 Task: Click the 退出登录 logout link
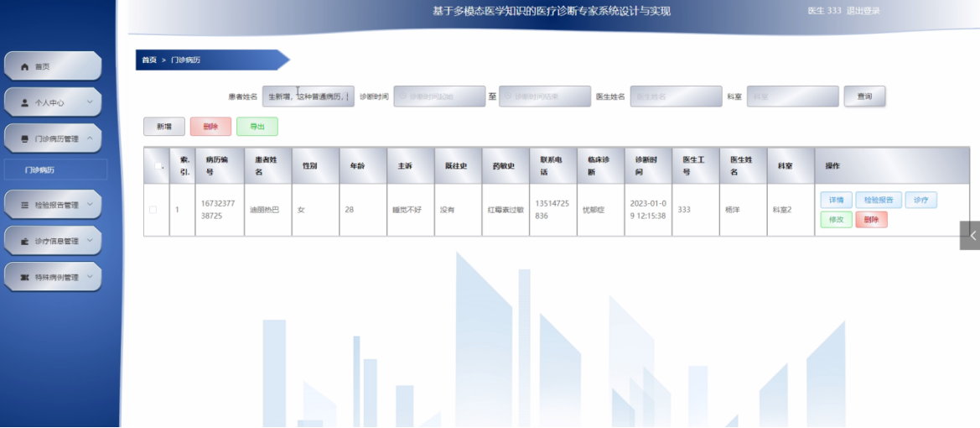(x=863, y=11)
